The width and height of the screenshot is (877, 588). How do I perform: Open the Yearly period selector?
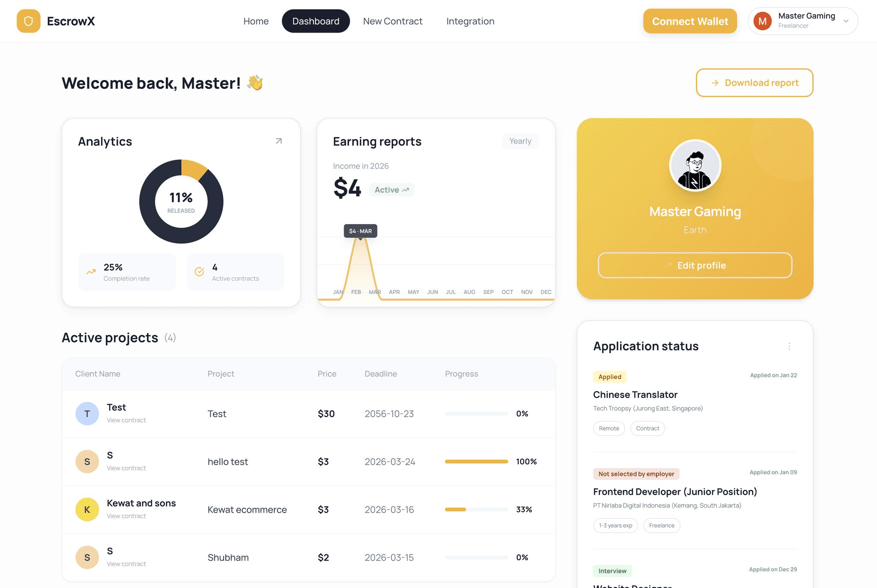520,141
